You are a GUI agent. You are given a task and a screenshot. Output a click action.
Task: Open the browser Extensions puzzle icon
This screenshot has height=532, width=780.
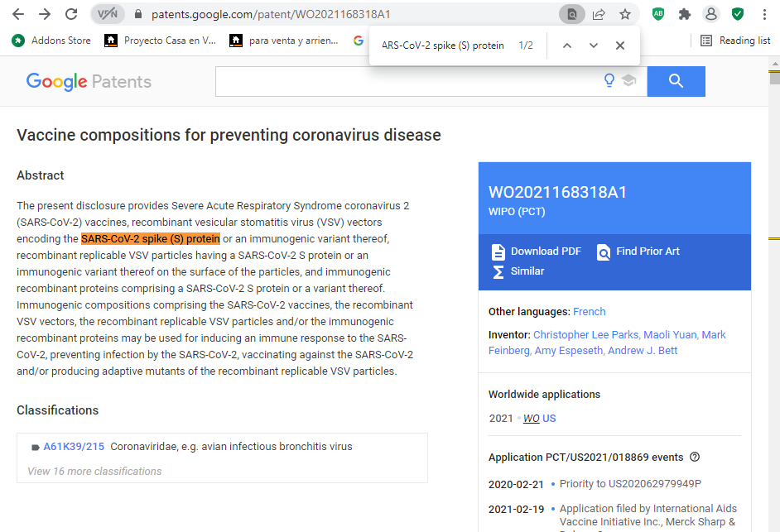(684, 14)
